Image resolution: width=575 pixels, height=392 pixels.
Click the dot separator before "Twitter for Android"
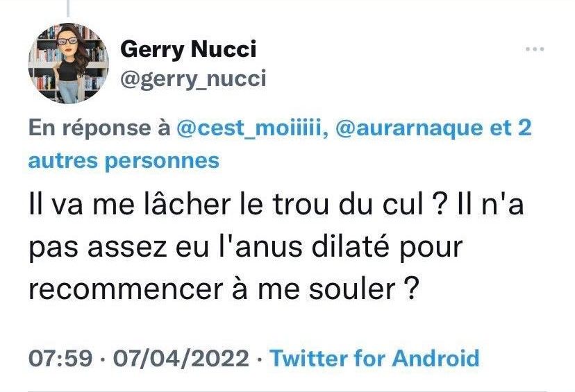tap(259, 359)
